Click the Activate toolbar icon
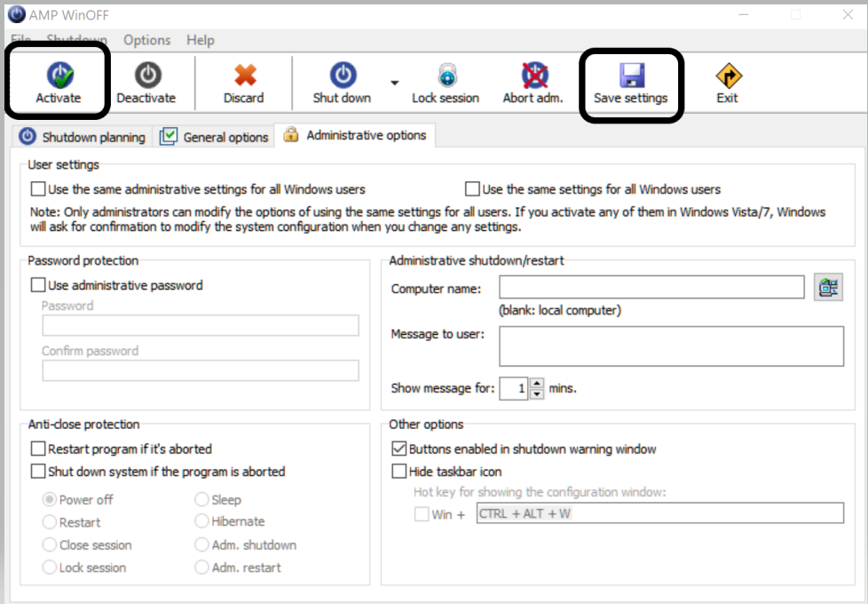868x604 pixels. [59, 75]
